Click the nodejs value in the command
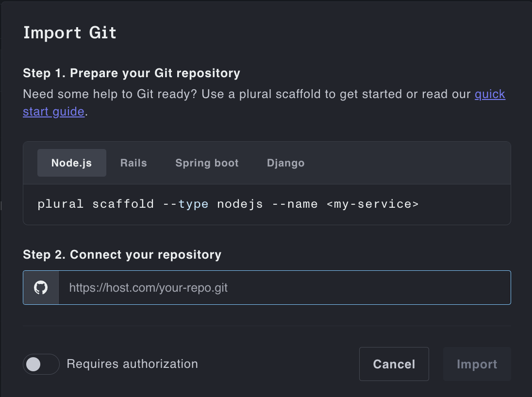Screen dimensions: 532x397 [240, 204]
